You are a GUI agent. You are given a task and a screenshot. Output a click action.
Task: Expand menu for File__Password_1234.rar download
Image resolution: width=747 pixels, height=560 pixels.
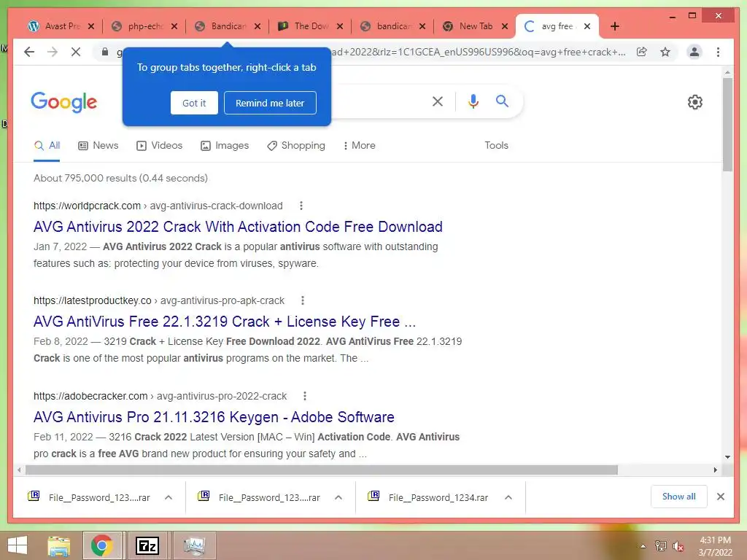click(508, 497)
